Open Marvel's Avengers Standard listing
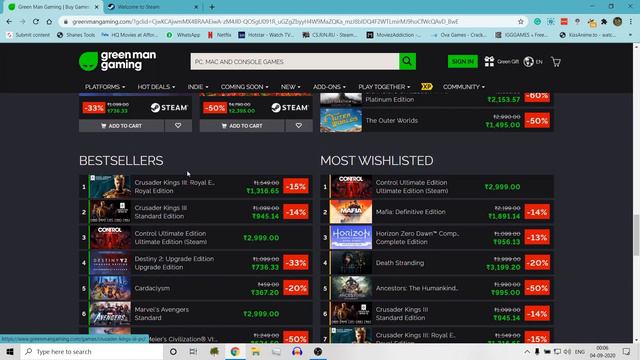 [196, 313]
